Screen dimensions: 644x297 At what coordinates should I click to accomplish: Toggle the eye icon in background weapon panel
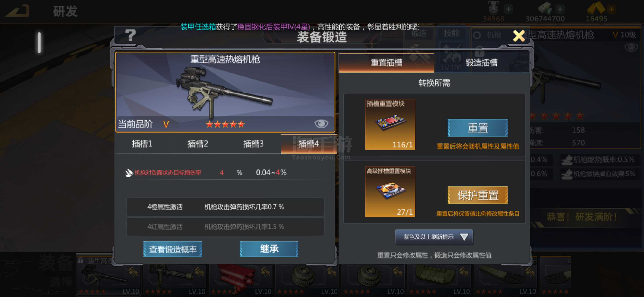[631, 47]
